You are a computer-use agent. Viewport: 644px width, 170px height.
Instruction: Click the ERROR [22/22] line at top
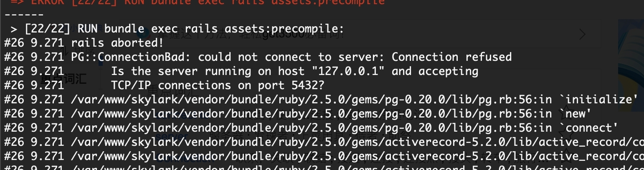[x=197, y=2]
